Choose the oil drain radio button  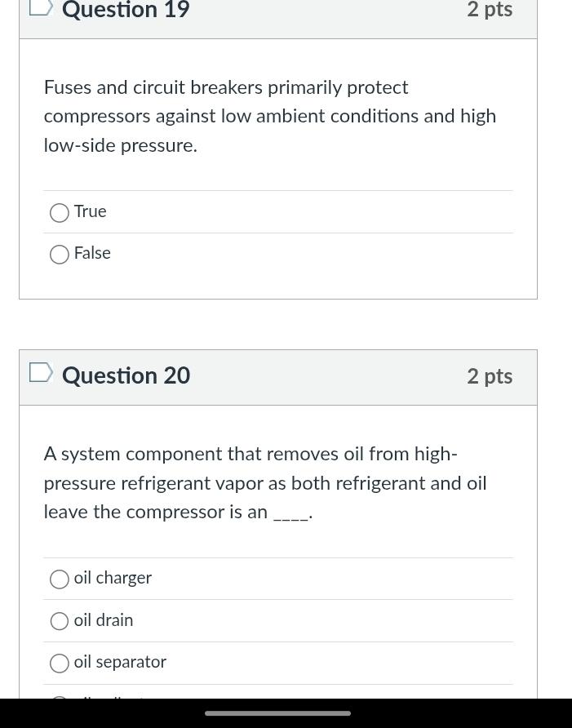[60, 622]
